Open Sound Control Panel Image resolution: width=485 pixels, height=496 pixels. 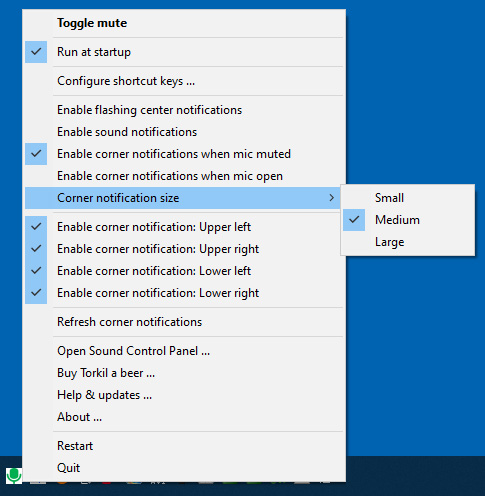click(x=184, y=351)
